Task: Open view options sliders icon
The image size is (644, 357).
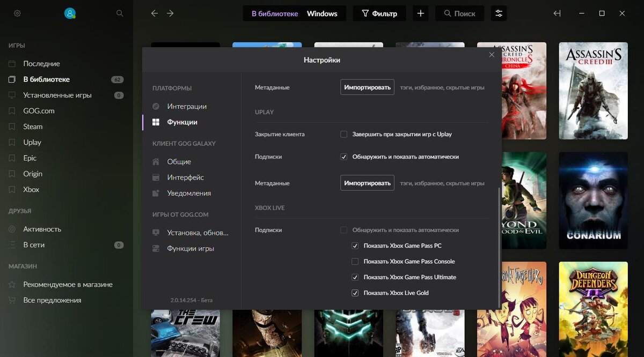Action: 499,13
